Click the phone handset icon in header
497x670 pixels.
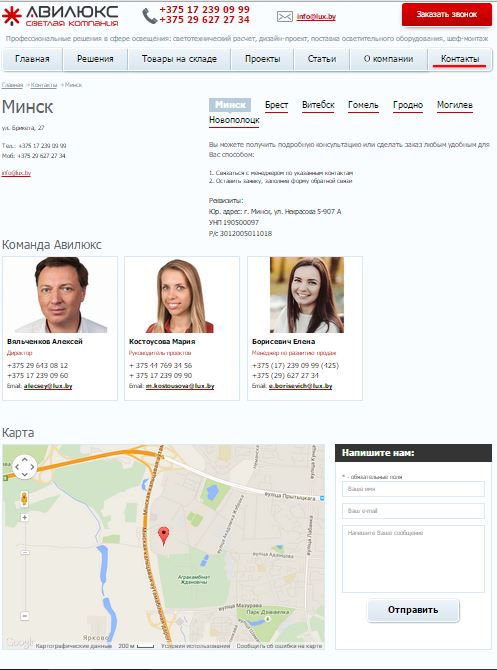[149, 16]
